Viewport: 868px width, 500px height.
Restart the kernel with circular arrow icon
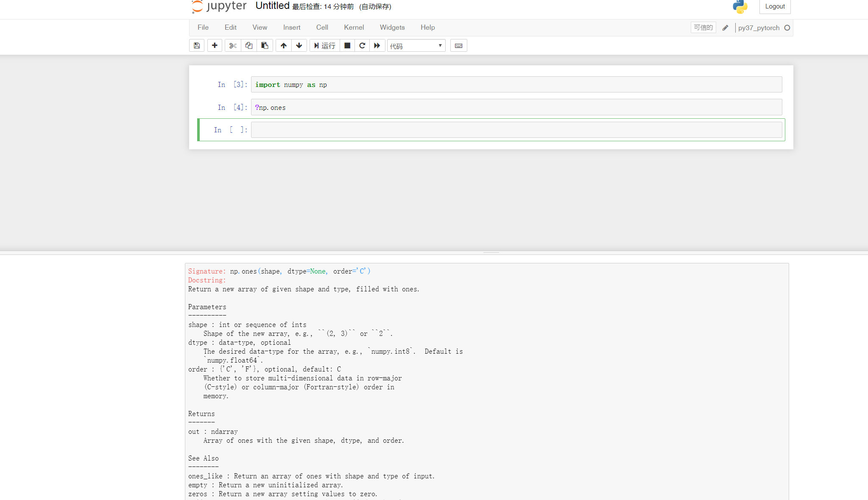coord(362,45)
